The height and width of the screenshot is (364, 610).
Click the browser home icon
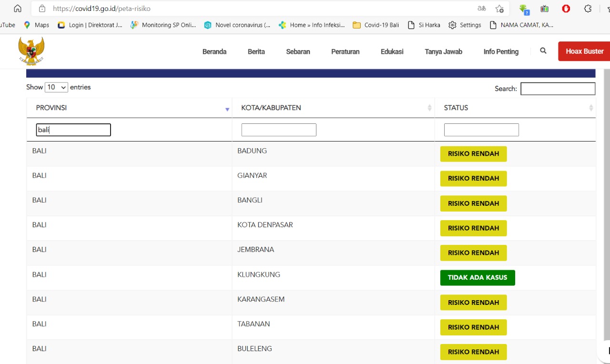coord(18,9)
